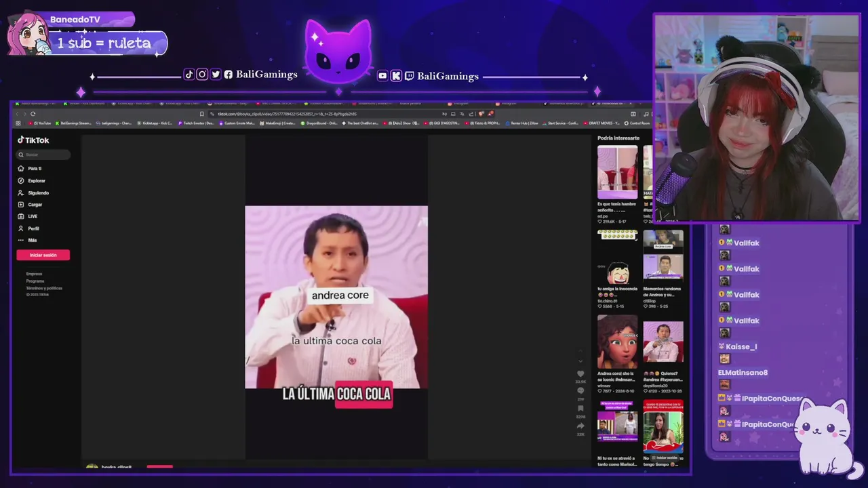Click ELMatinsano8 username in chat
868x488 pixels.
coord(743,372)
